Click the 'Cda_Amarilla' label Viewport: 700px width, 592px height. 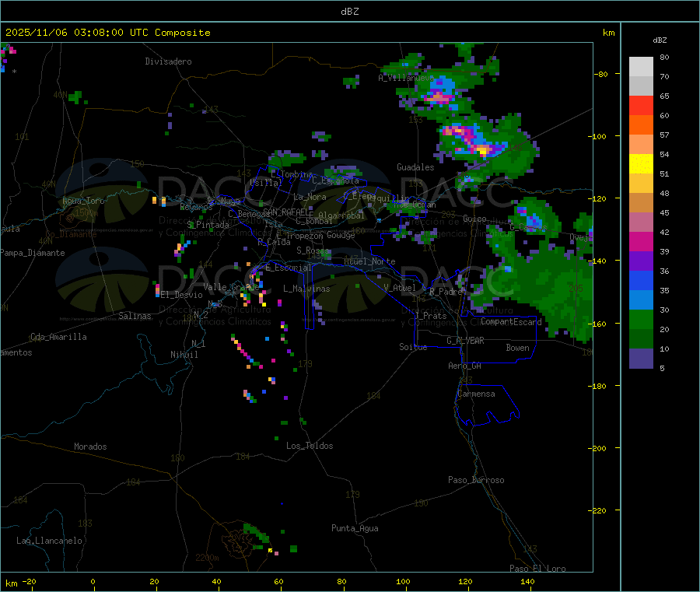point(58,337)
